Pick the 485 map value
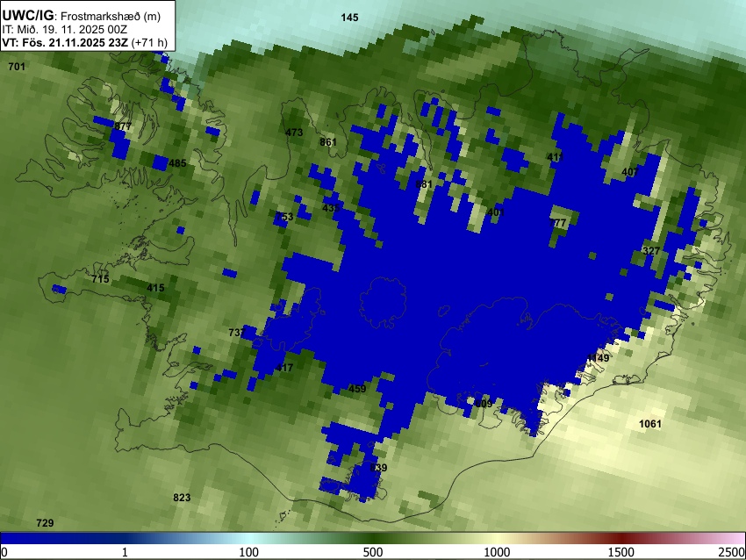Screen dimensions: 746x560 tap(177, 163)
